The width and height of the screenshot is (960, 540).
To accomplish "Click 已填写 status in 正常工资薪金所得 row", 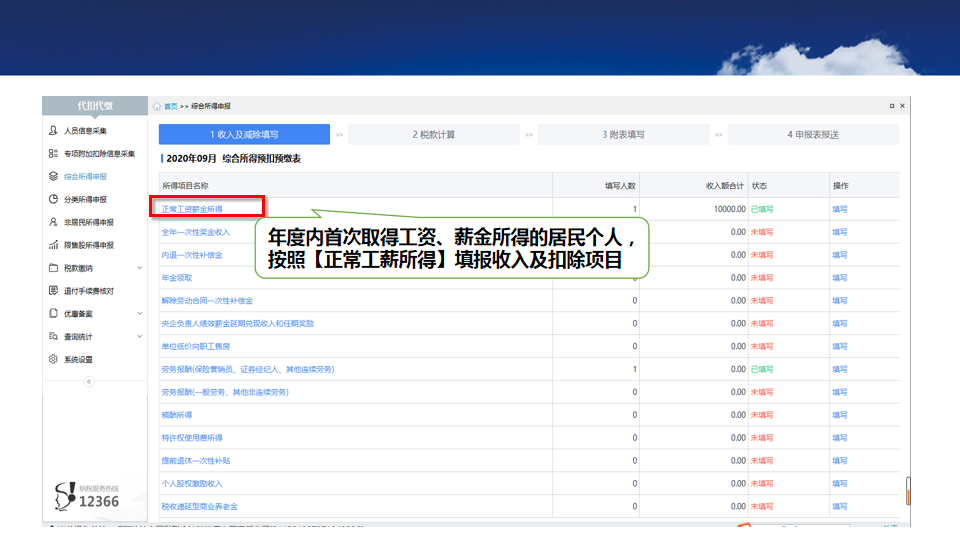I will tap(762, 209).
